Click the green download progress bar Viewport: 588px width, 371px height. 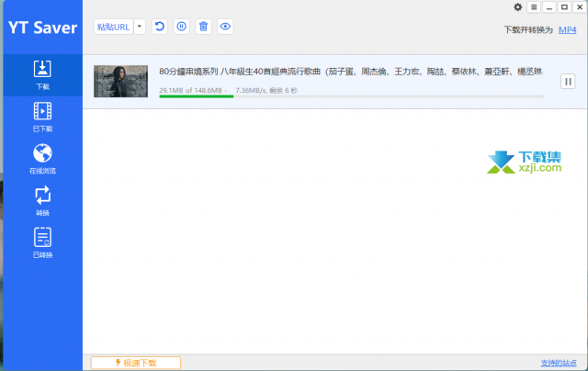[x=351, y=96]
